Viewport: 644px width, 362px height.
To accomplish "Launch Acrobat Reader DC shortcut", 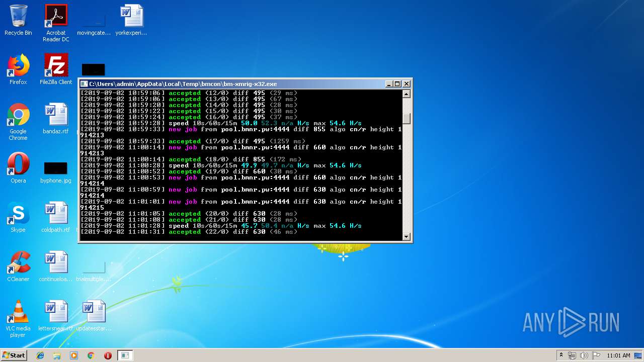I will pos(56,23).
